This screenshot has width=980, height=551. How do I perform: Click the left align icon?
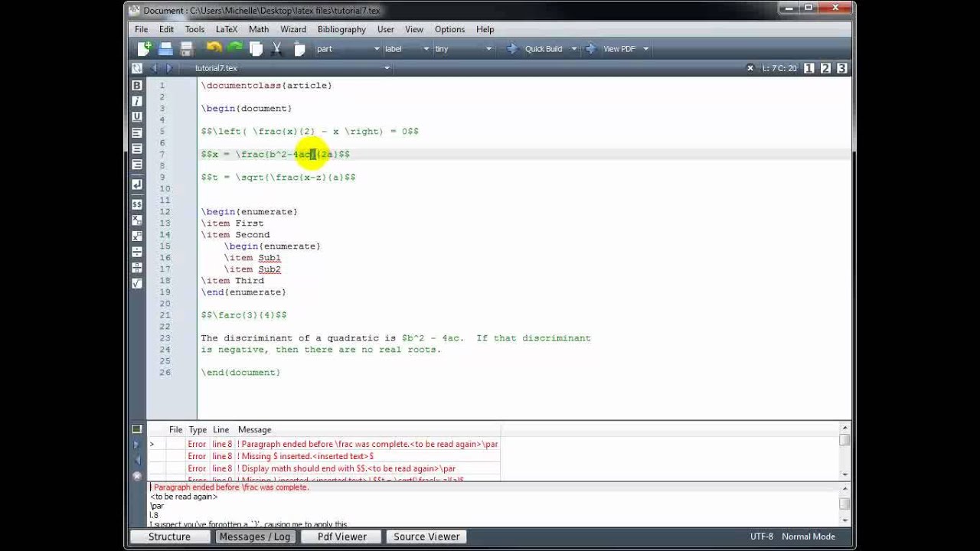coord(137,133)
